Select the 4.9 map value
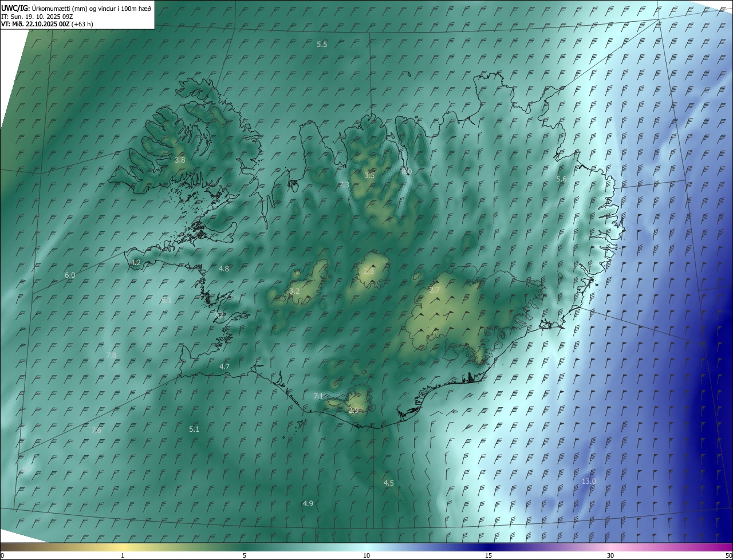The height and width of the screenshot is (560, 733). point(308,503)
